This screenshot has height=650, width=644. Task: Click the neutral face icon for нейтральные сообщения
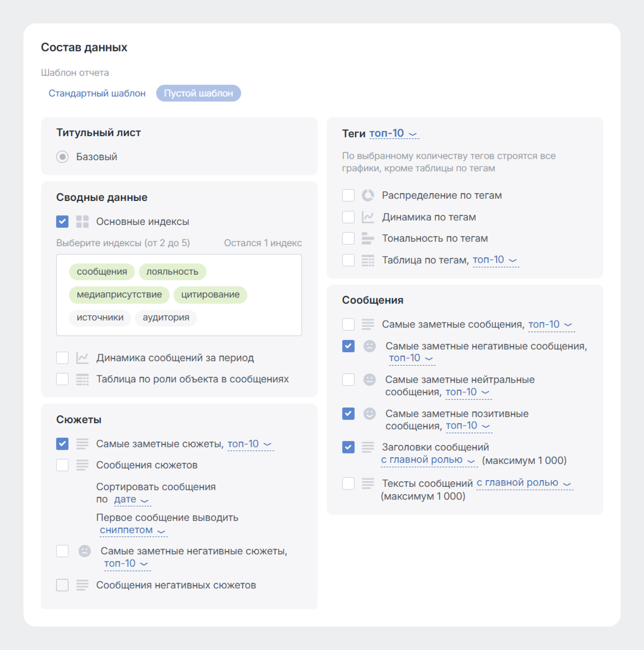click(x=369, y=379)
